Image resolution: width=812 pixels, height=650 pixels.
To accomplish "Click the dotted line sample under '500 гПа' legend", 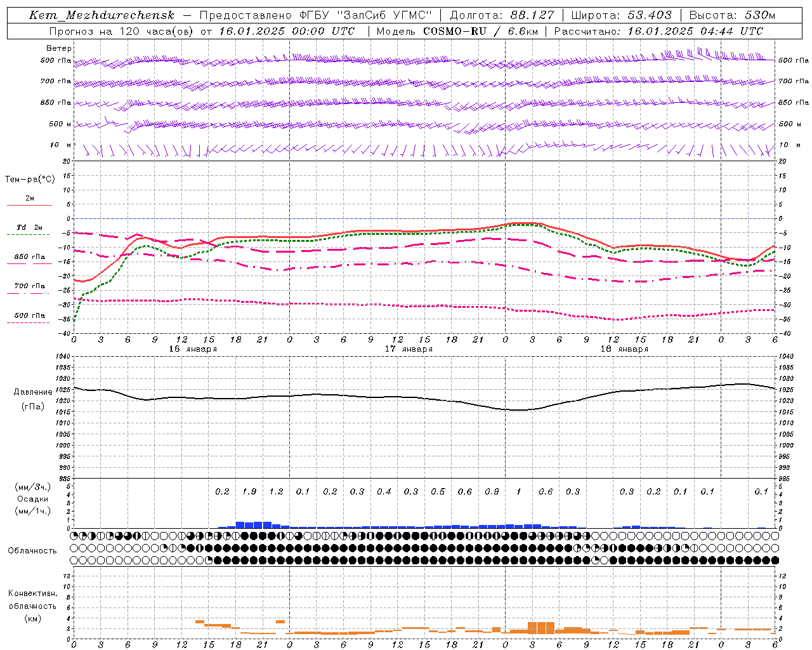I will coord(28,322).
